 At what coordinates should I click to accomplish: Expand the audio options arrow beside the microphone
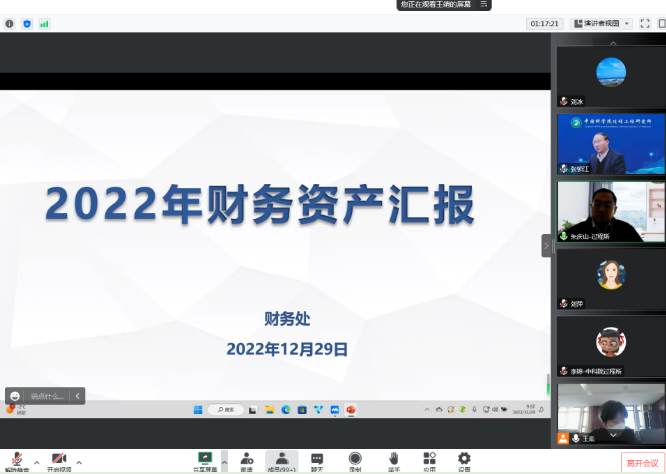pos(37,462)
